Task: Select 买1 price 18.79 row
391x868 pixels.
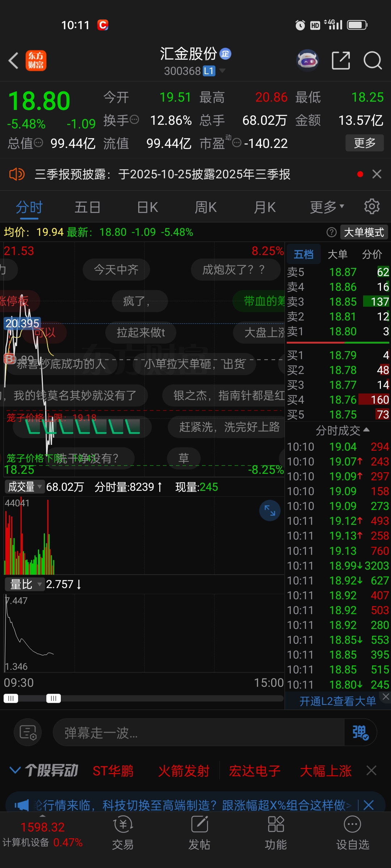Action: [338, 355]
